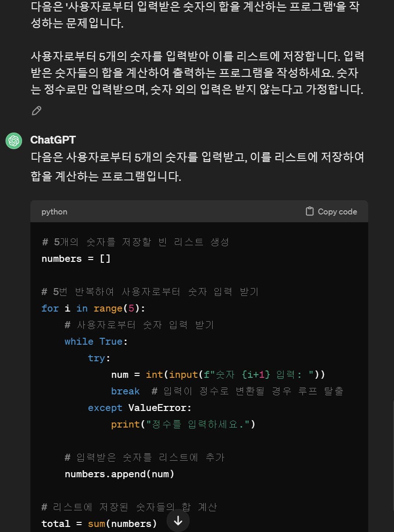Click the pencil edit message icon

(x=36, y=110)
